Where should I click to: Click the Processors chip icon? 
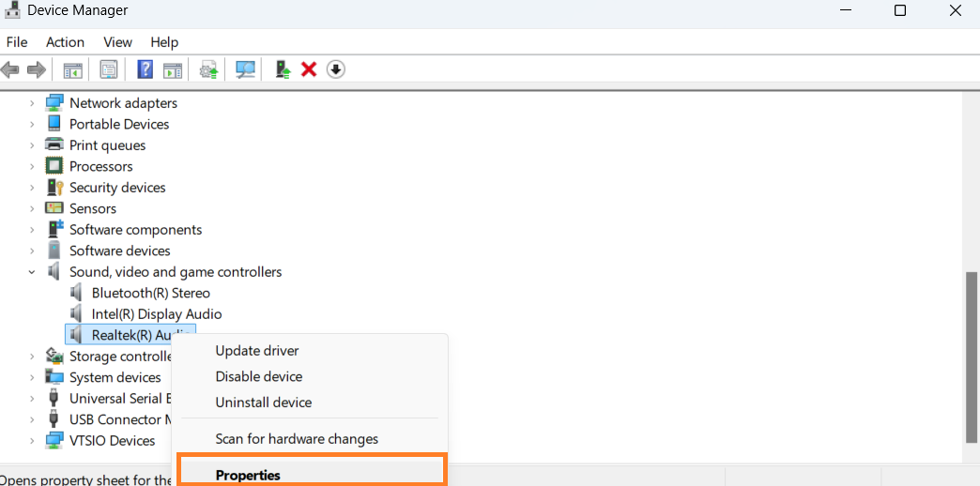point(54,166)
